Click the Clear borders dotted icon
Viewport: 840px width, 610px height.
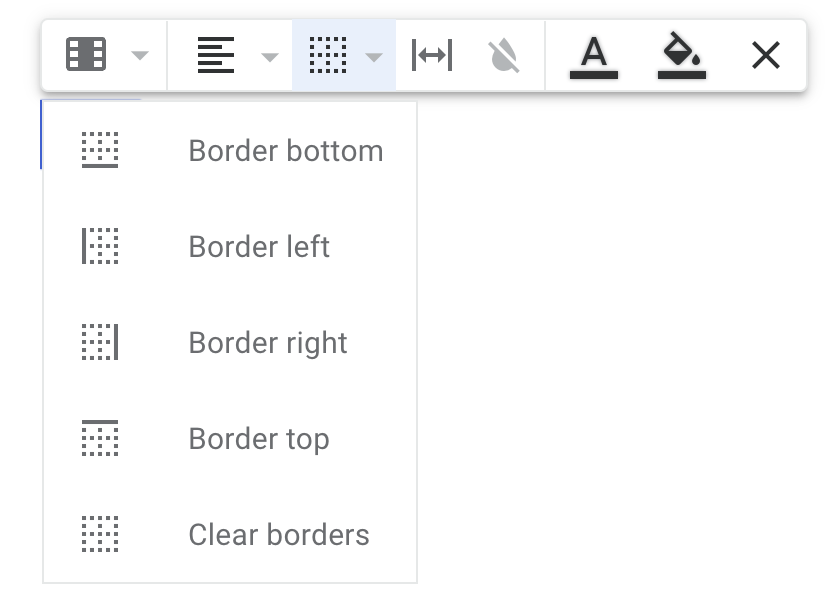(100, 534)
